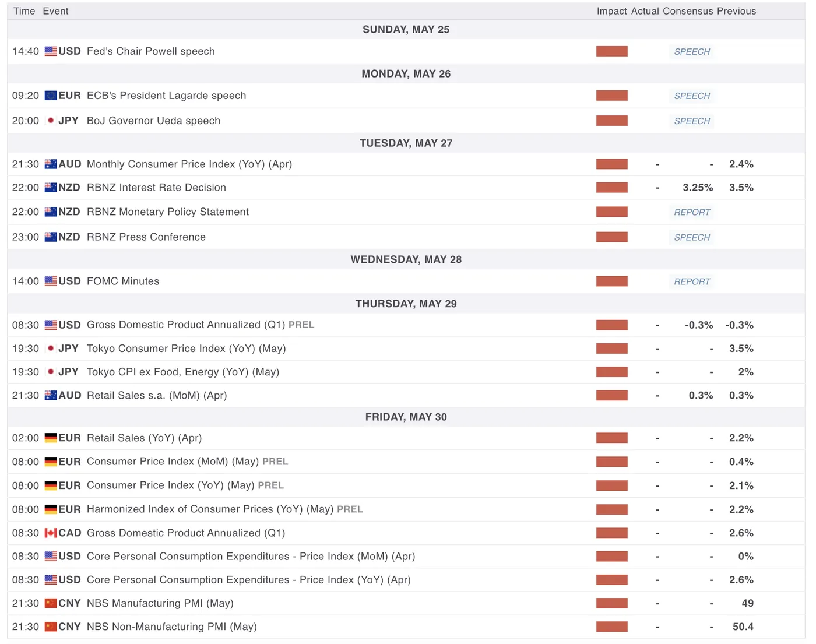Image resolution: width=816 pixels, height=644 pixels.
Task: Click SPEECH tag on RBNZ Press Conference row
Action: (x=692, y=238)
